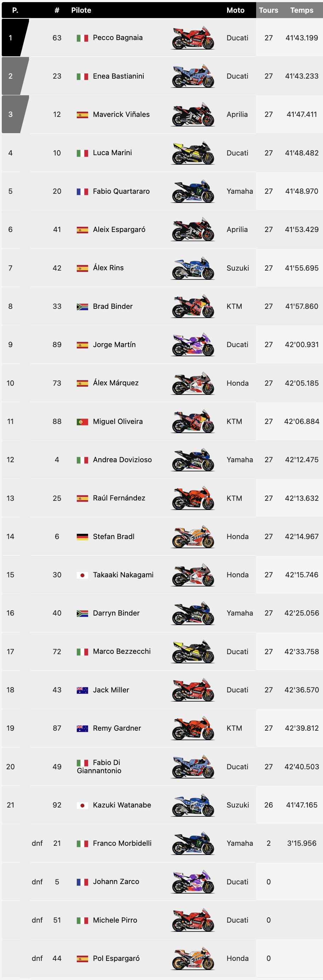Viewport: 323px width, 980px height.
Task: Open Fabio Di Giannantonio rider name
Action: pos(99,766)
